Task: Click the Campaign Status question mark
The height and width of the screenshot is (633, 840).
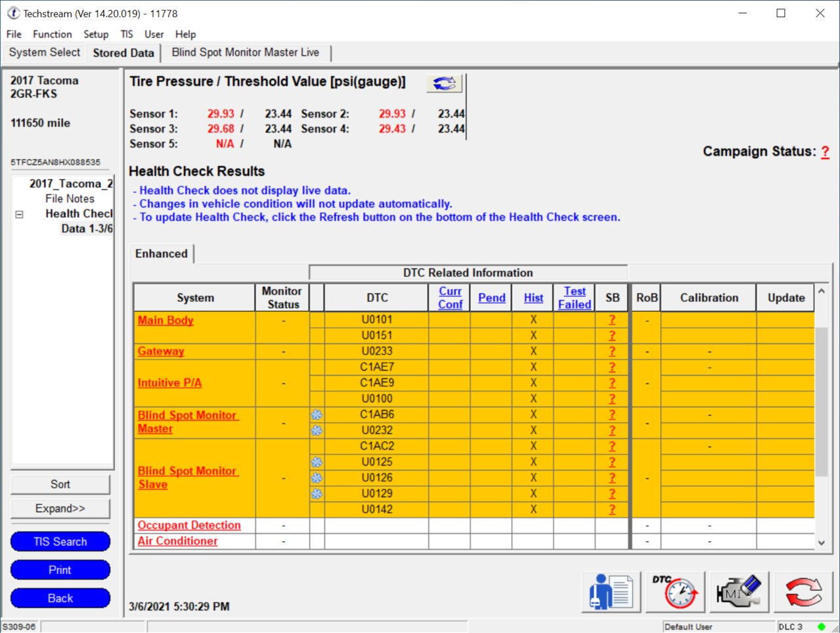Action: click(826, 152)
